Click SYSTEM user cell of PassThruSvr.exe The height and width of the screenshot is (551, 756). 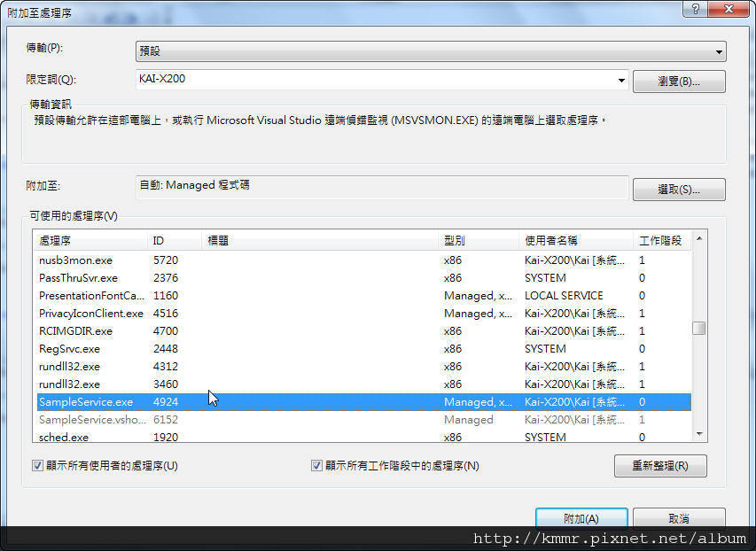click(x=545, y=278)
